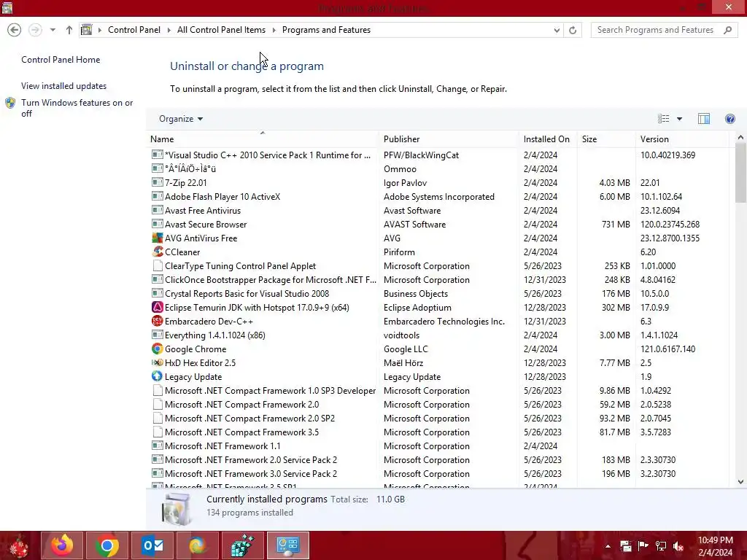Click the Ommoo publisher cell
The width and height of the screenshot is (747, 560).
point(400,169)
